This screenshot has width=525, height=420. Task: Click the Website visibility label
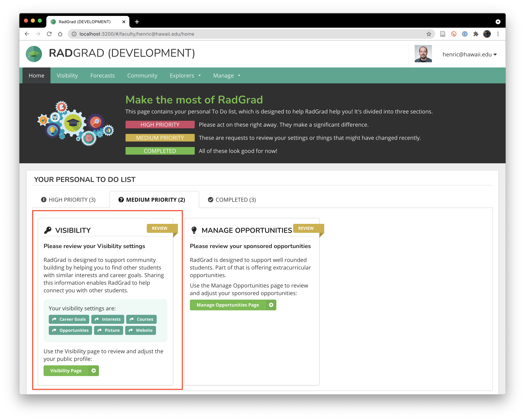(x=141, y=330)
